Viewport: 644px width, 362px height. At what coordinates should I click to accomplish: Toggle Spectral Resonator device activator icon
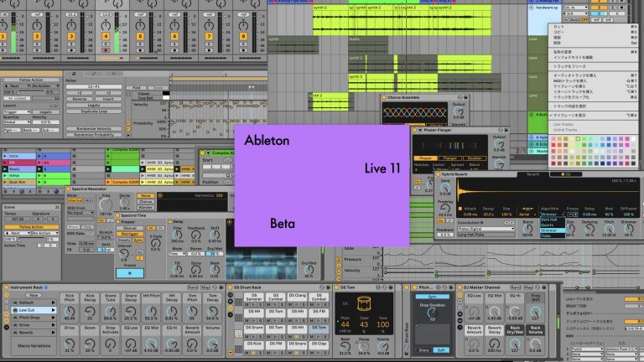pyautogui.click(x=69, y=189)
